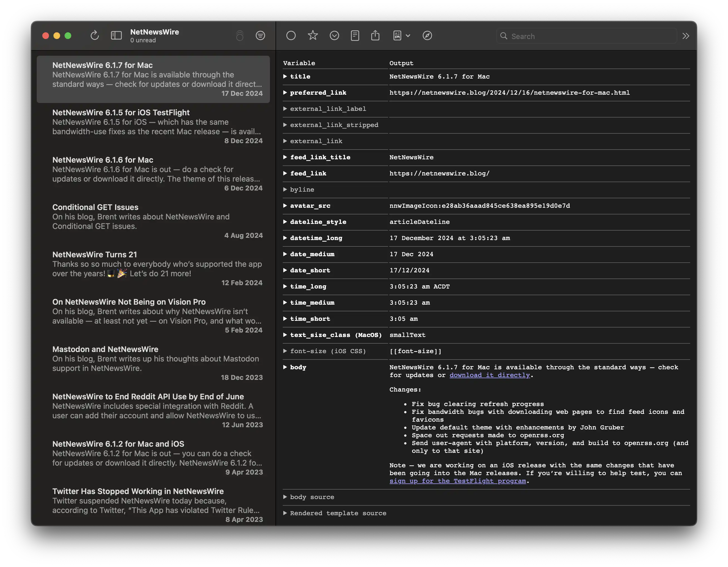Expand the preferred_link variable row
The width and height of the screenshot is (728, 567).
(x=285, y=92)
